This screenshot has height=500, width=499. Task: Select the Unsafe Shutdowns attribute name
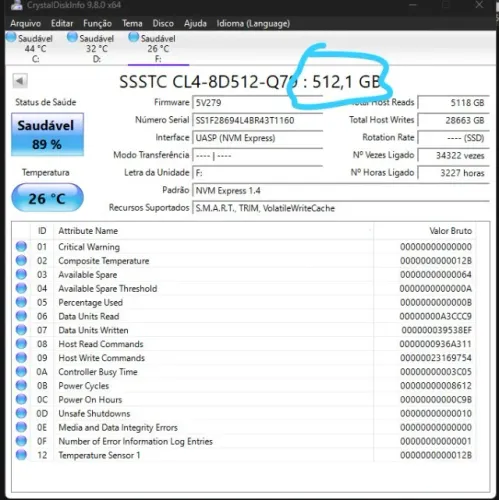(94, 413)
